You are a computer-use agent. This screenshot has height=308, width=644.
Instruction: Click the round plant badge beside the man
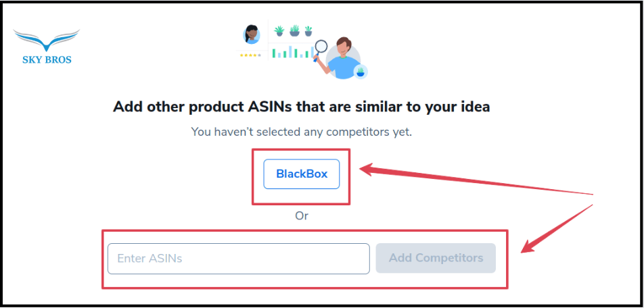point(361,71)
